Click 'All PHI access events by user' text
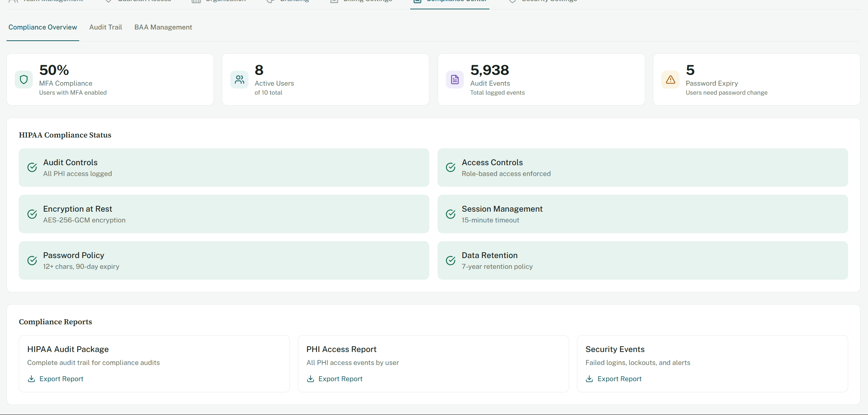This screenshot has width=868, height=415. click(x=352, y=362)
